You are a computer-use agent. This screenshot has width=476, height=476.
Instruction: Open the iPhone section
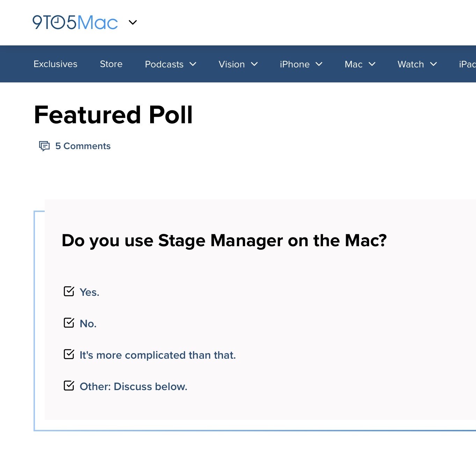pyautogui.click(x=294, y=64)
